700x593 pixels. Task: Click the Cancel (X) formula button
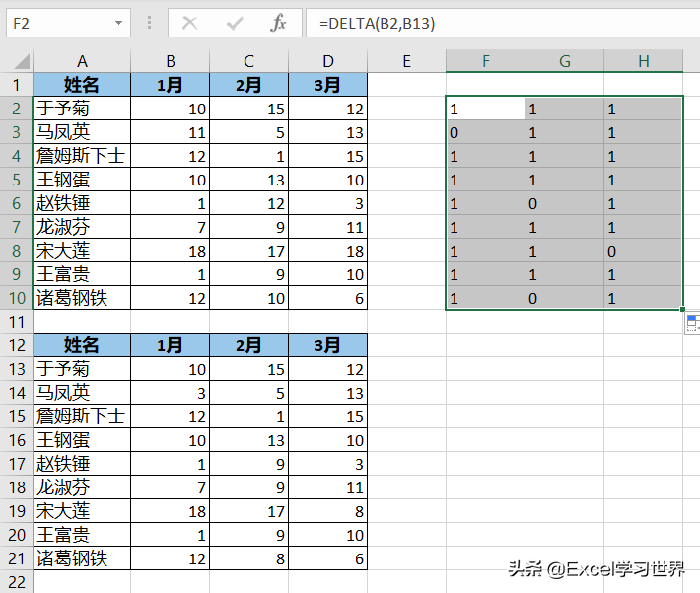189,23
